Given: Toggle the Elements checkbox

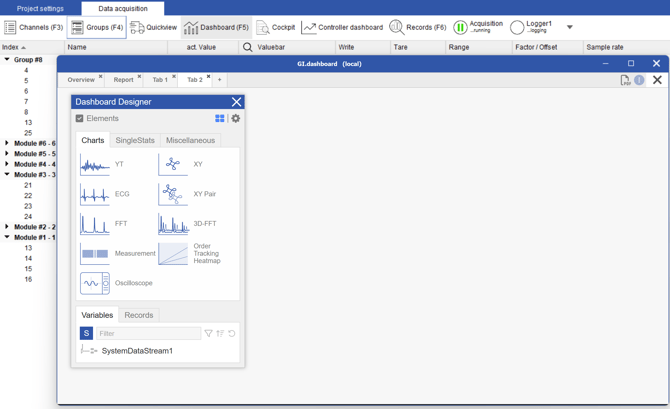Looking at the screenshot, I should [79, 118].
